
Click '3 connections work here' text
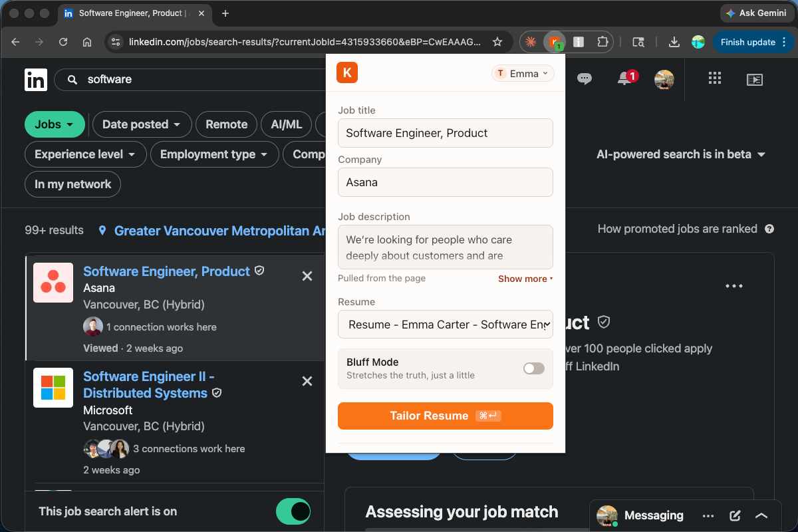(189, 449)
